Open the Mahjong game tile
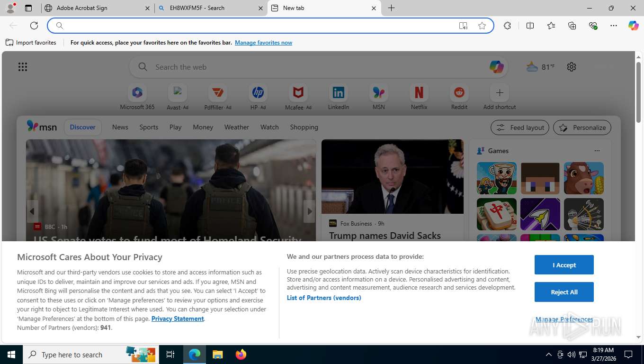 [497, 214]
